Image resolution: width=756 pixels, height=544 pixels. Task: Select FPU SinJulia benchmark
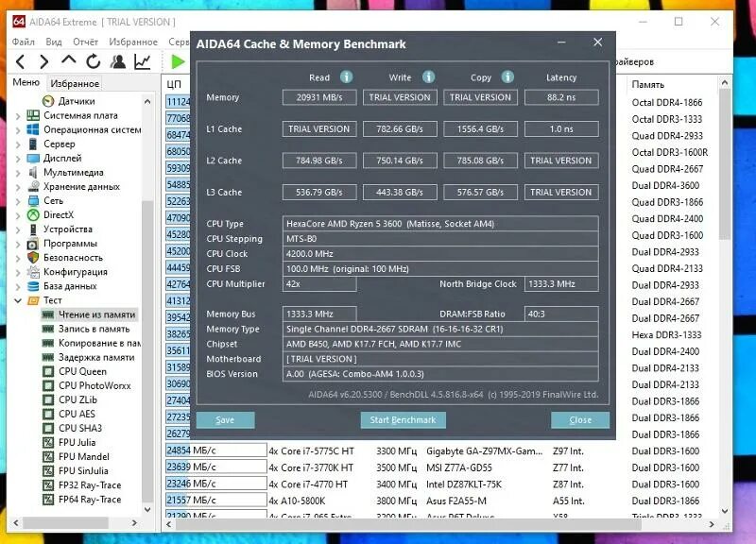pyautogui.click(x=83, y=470)
